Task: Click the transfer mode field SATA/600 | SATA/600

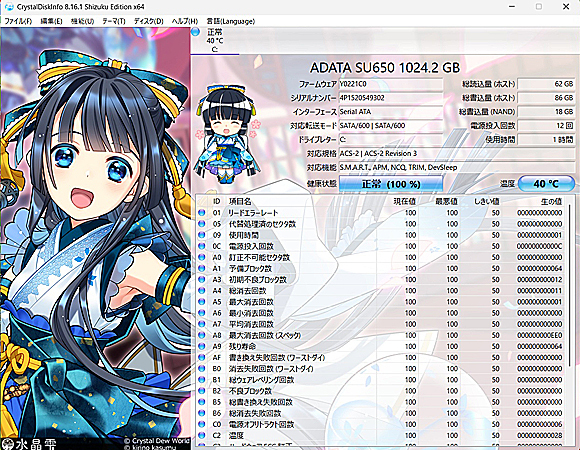Action: (x=391, y=126)
